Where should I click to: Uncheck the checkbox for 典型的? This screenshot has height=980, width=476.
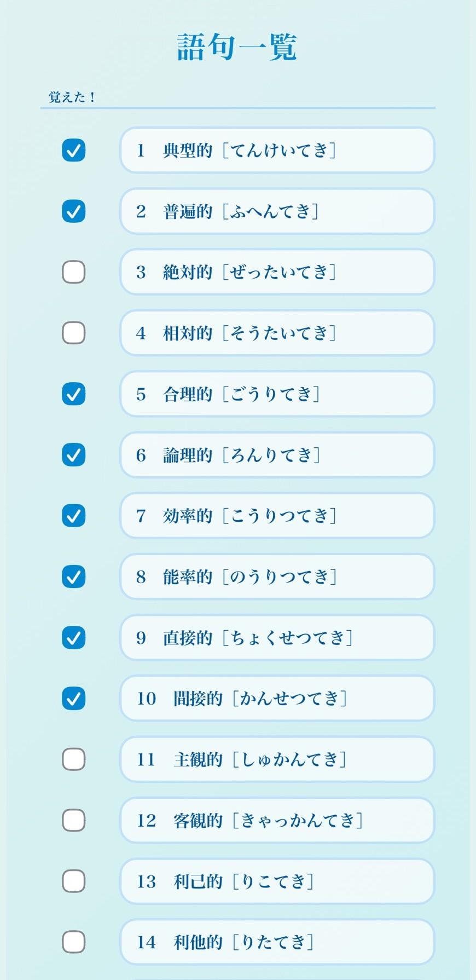coord(74,151)
